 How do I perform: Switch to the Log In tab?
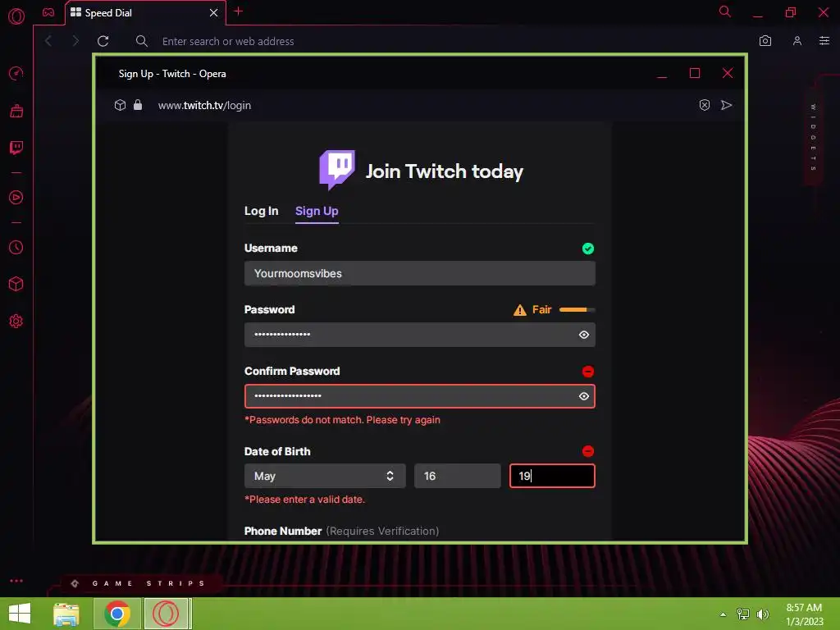pyautogui.click(x=262, y=211)
